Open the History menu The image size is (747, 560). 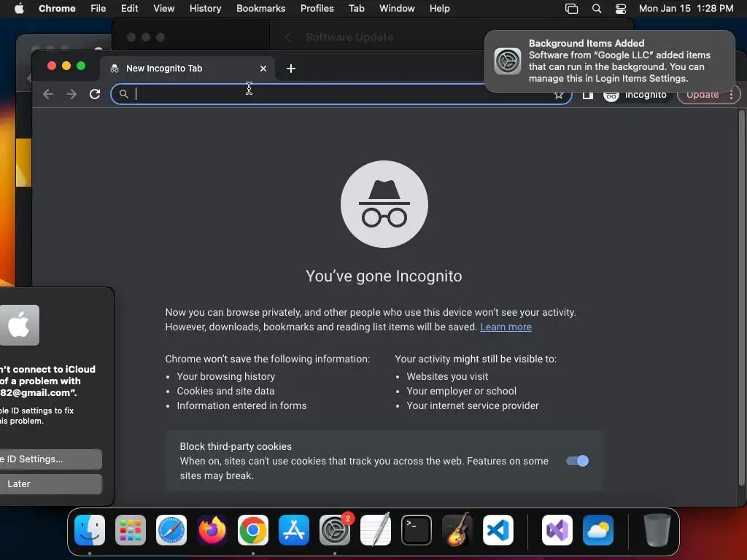click(205, 9)
